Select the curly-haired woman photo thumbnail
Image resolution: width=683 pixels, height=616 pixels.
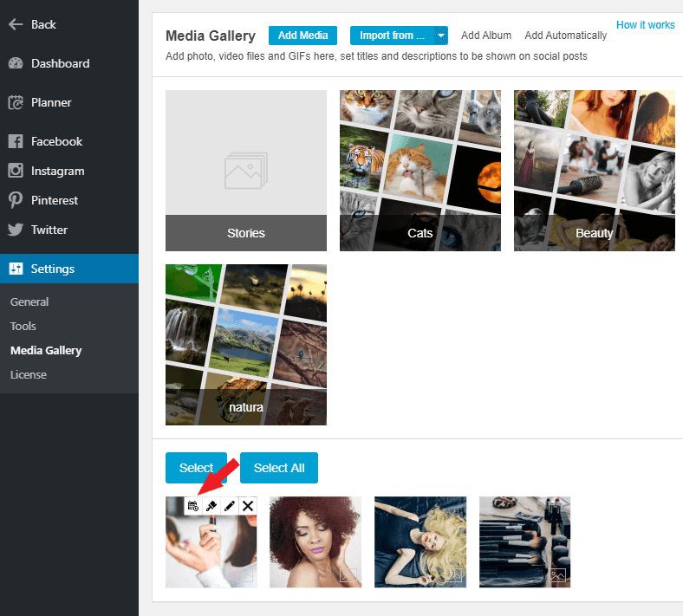click(315, 542)
